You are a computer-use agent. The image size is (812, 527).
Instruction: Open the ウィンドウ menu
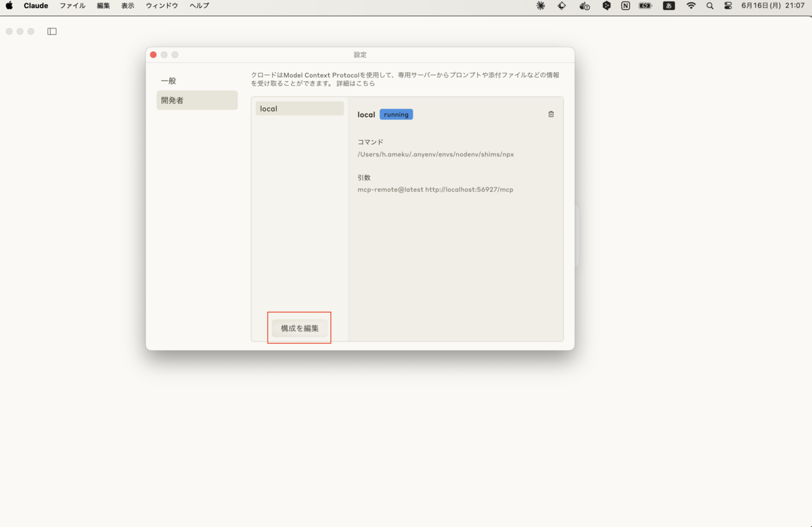click(x=162, y=5)
